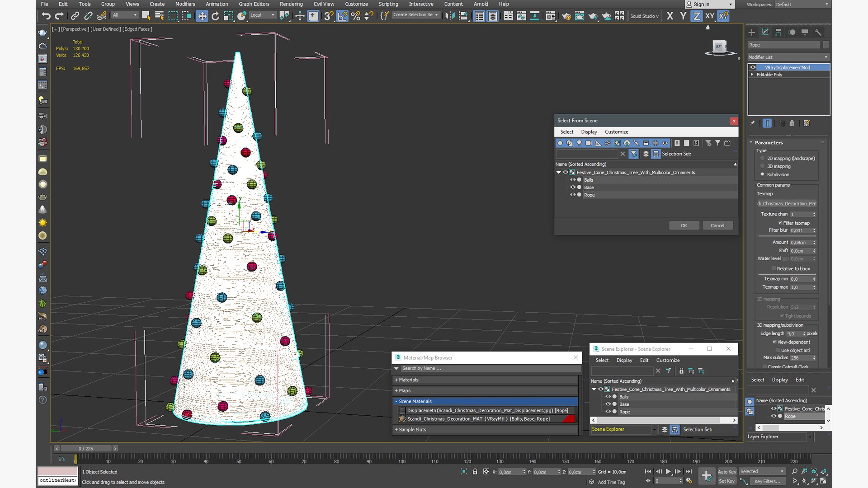Screen dimensions: 868x488
Task: Click the remove modifier trash icon
Action: pos(792,123)
